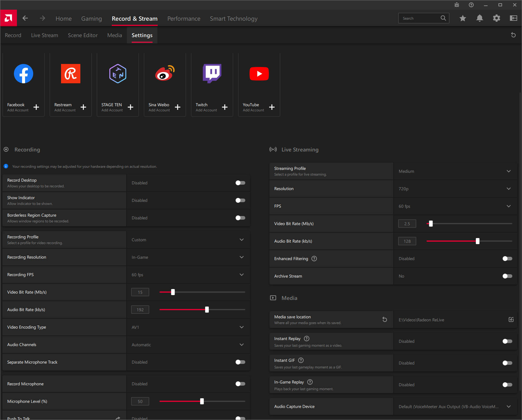This screenshot has width=522, height=420.
Task: Open Video Encoding Type dropdown
Action: pos(188,327)
